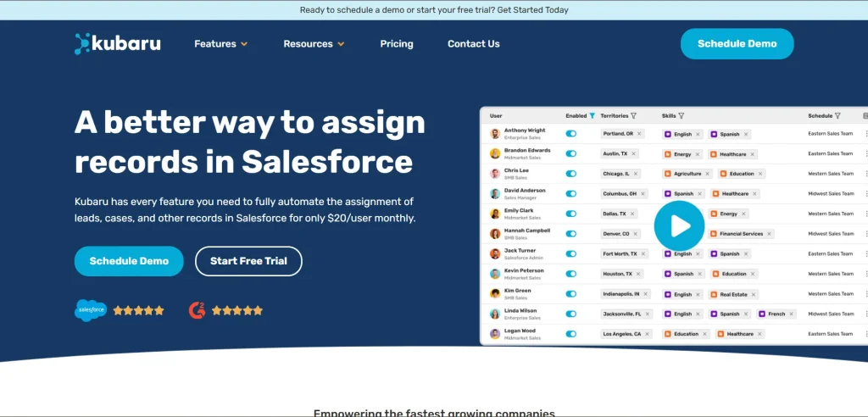This screenshot has height=417, width=868.
Task: Toggle enabled switch for Chris Lee
Action: click(x=570, y=174)
